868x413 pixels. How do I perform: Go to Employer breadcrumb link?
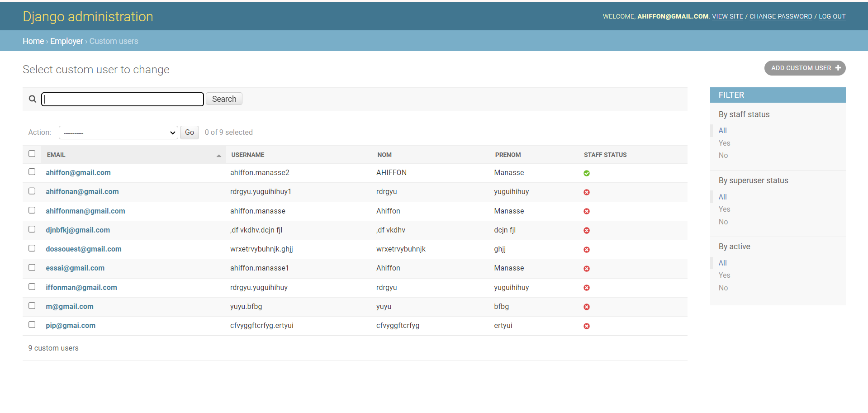[66, 41]
